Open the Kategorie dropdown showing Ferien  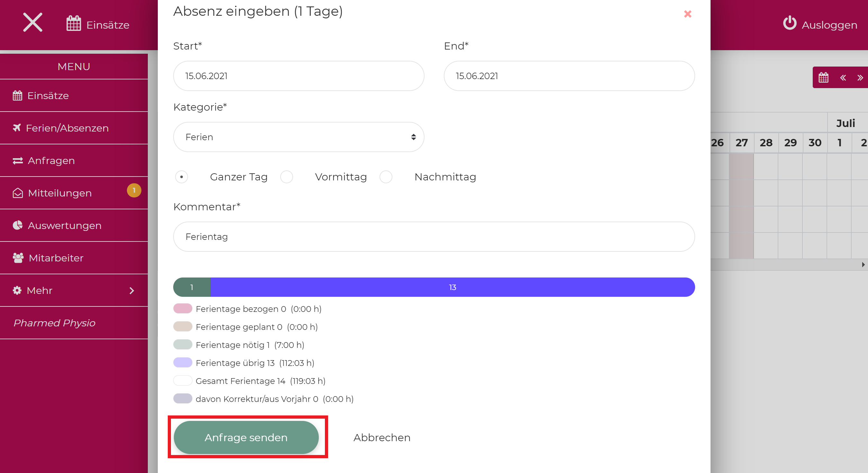pyautogui.click(x=299, y=137)
